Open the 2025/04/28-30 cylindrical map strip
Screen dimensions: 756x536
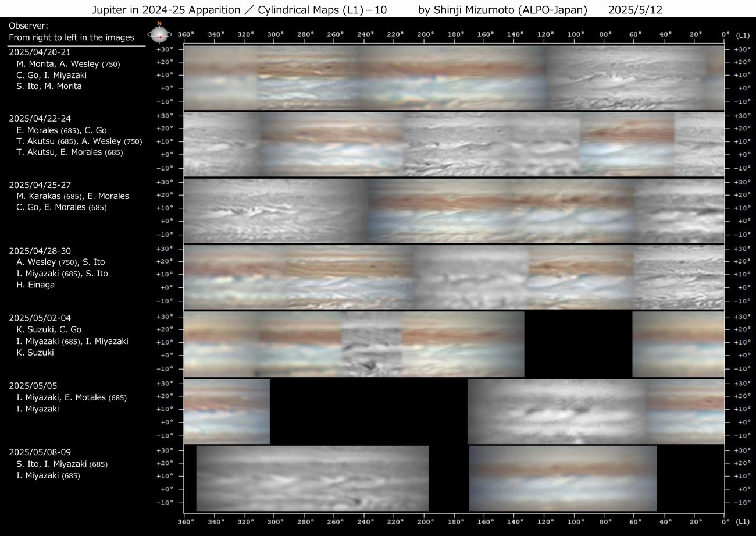click(454, 277)
